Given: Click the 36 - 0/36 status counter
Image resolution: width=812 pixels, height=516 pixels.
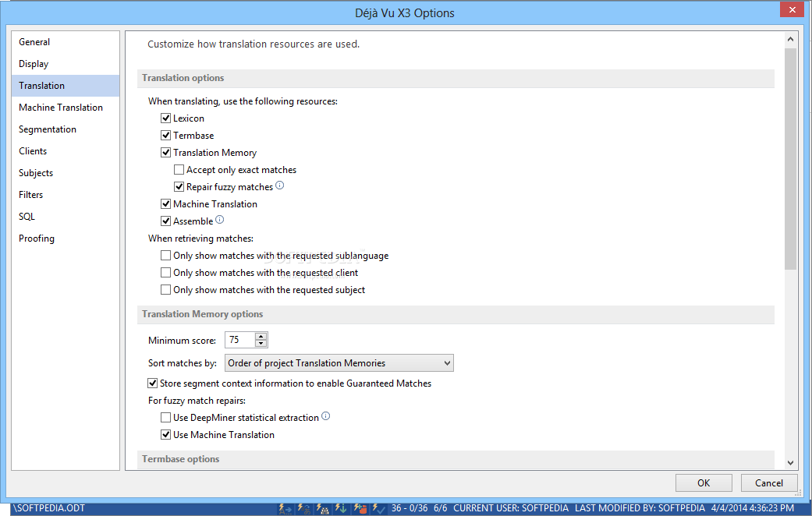Looking at the screenshot, I should [410, 508].
